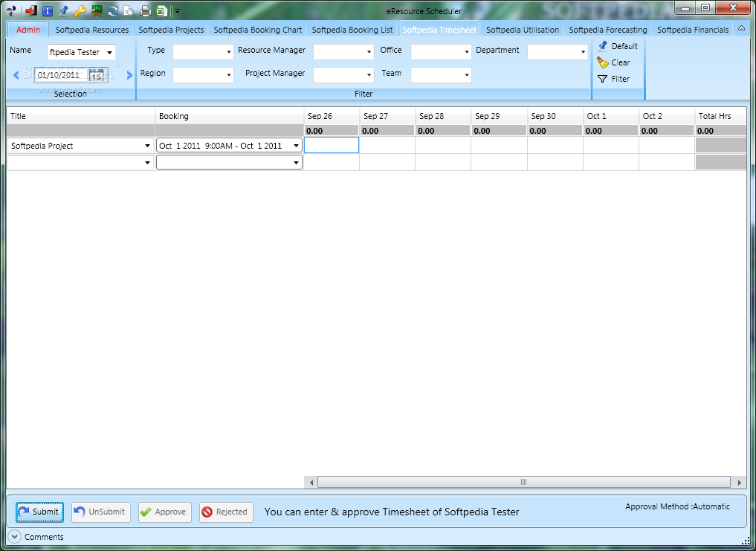The width and height of the screenshot is (756, 551).
Task: Click the Approval Method :Automatic label
Action: pyautogui.click(x=677, y=506)
